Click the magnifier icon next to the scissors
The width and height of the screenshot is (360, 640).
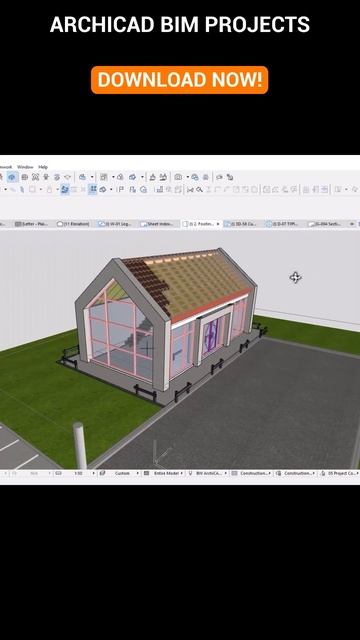point(199,189)
